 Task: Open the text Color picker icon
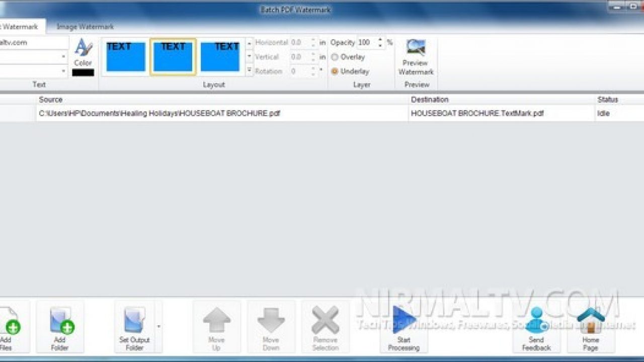[x=83, y=48]
